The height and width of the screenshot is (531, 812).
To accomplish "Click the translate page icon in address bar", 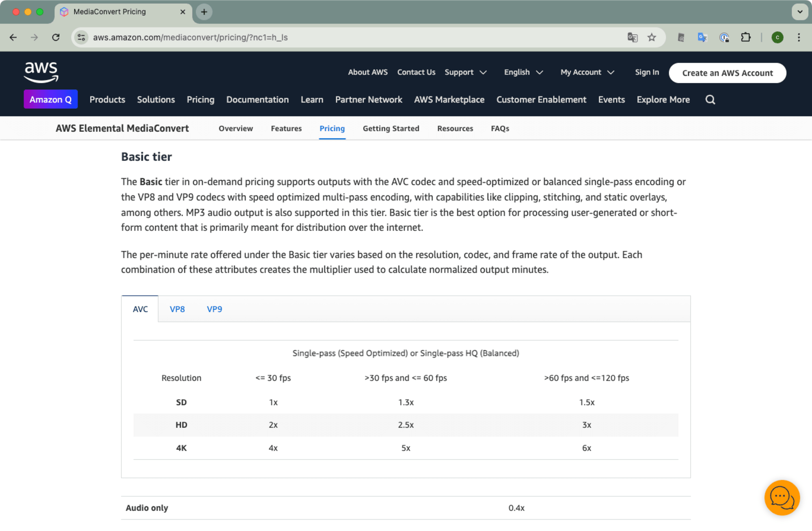I will pyautogui.click(x=633, y=37).
